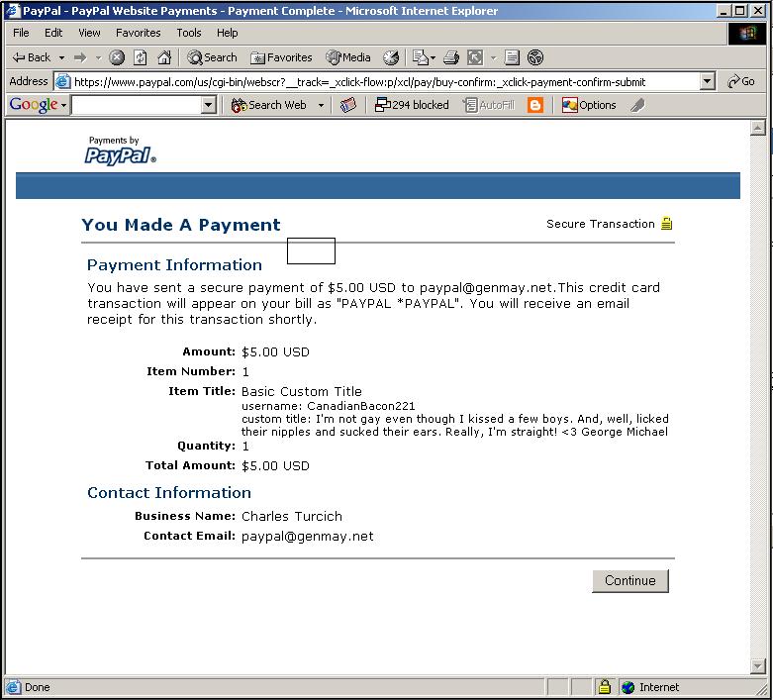Image resolution: width=773 pixels, height=700 pixels.
Task: Click the Refresh page icon
Action: (x=141, y=57)
